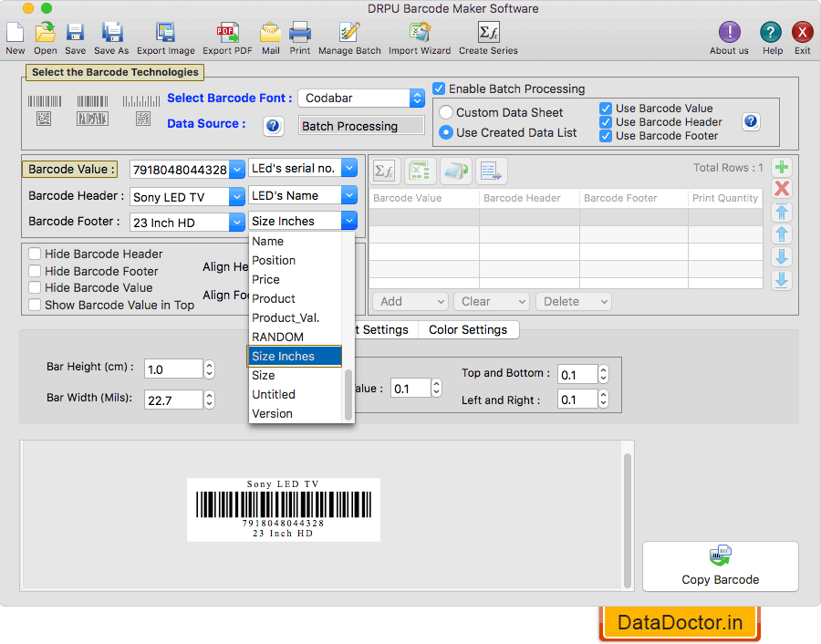Click the sigma formula icon above the data table
The height and width of the screenshot is (644, 821).
click(385, 171)
